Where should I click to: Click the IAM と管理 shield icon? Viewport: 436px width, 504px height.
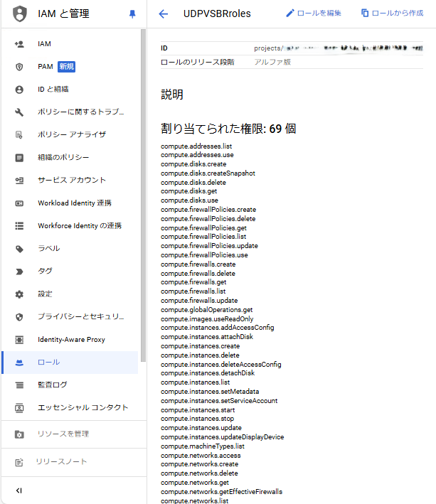pyautogui.click(x=20, y=14)
